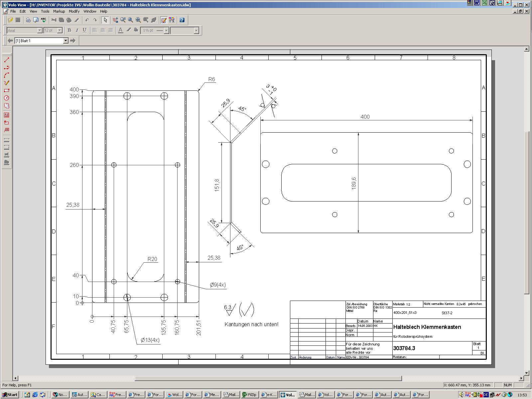Click the NUM indicator in status bar

[x=508, y=385]
